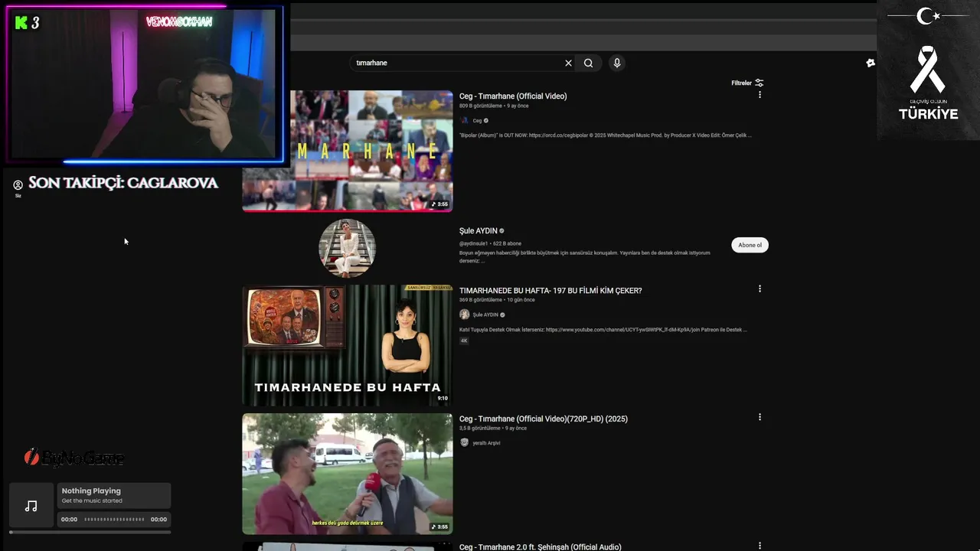Open title Ceg - Tımarhane (Official Video)

click(513, 96)
